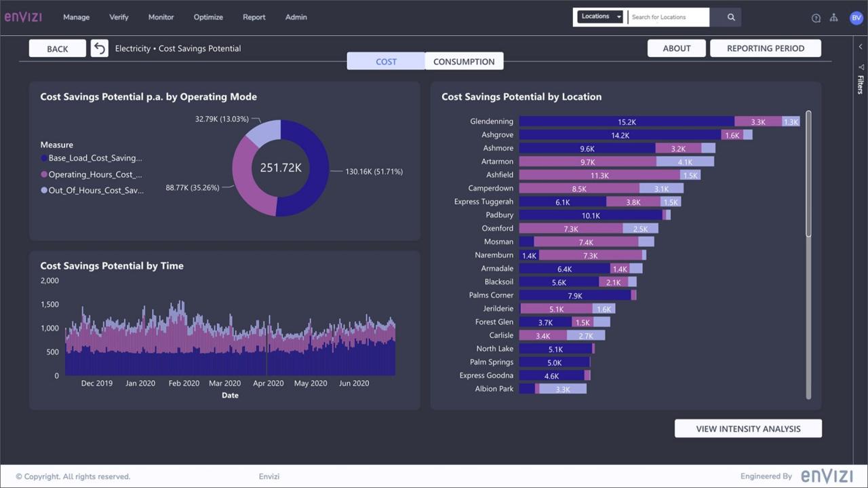Expand the Locations search type dropdown

coord(599,17)
